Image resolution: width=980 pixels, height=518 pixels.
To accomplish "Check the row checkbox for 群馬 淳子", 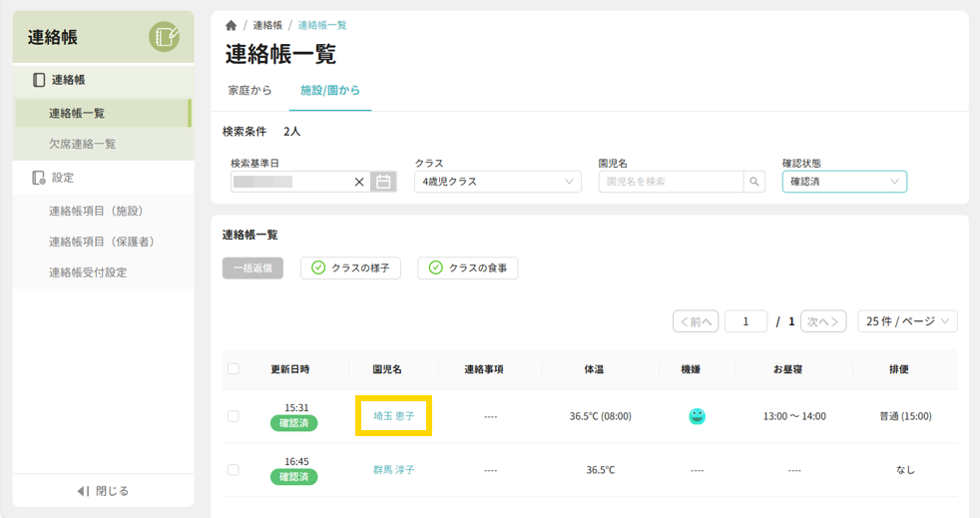I will pyautogui.click(x=234, y=470).
